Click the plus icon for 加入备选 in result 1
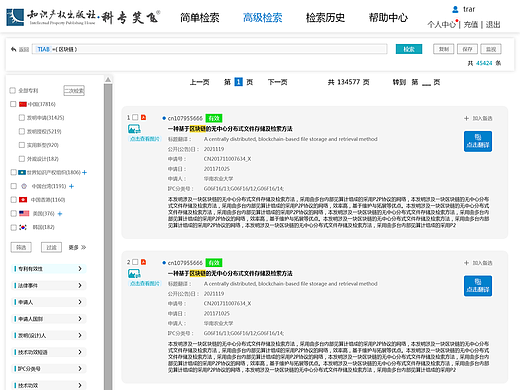Viewport: 520px width, 390px height. click(x=466, y=118)
